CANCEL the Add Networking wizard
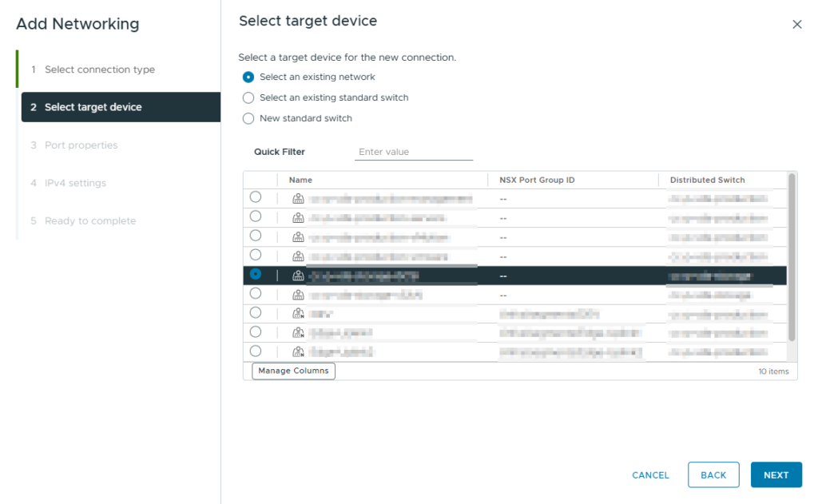Image resolution: width=818 pixels, height=504 pixels. click(x=650, y=475)
